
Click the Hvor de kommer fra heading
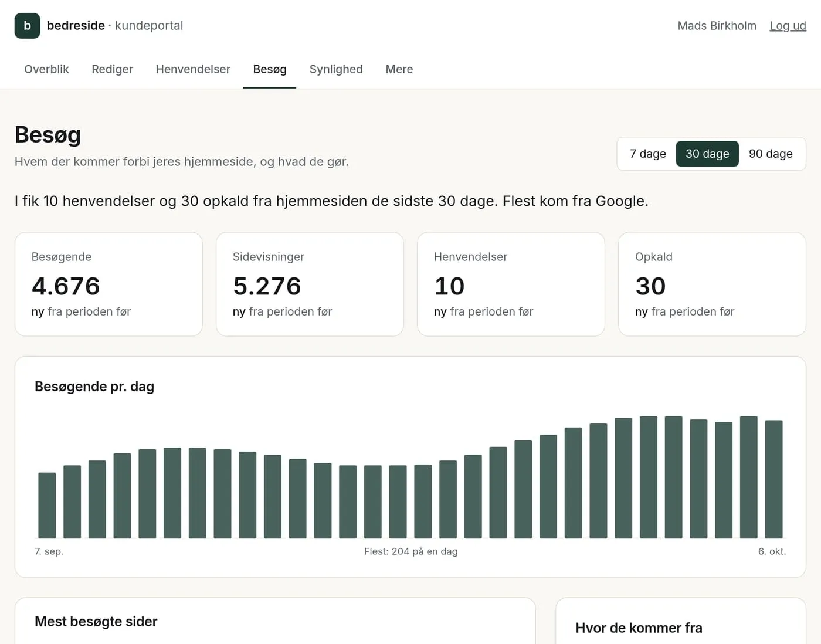[639, 628]
